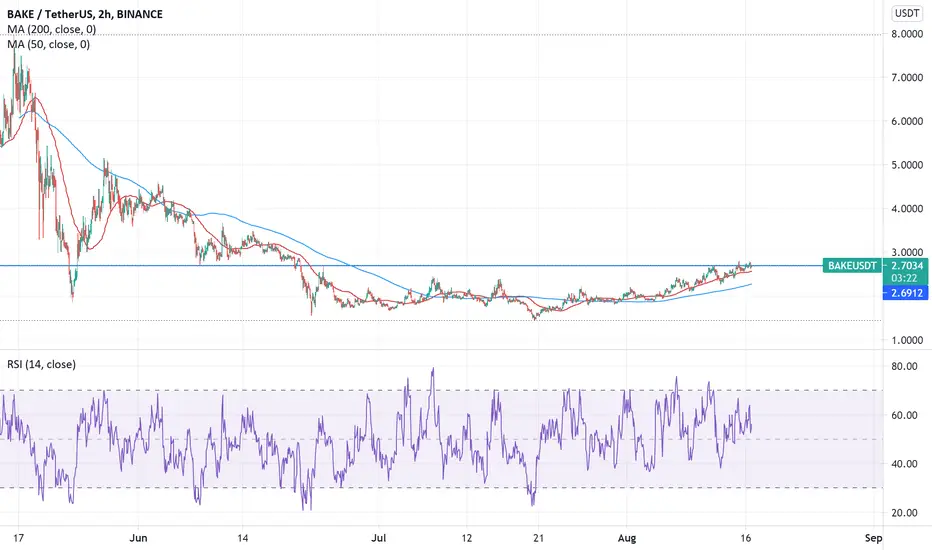Click the Aug date on time axis

click(626, 538)
